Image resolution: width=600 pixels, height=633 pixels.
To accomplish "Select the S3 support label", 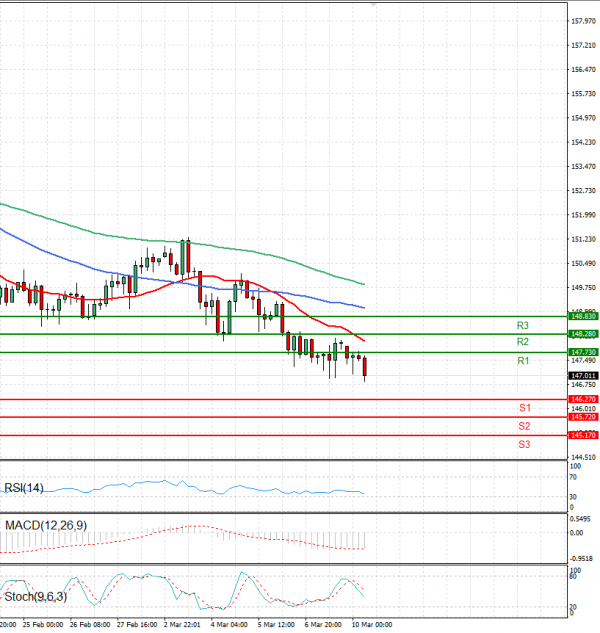I will (524, 443).
